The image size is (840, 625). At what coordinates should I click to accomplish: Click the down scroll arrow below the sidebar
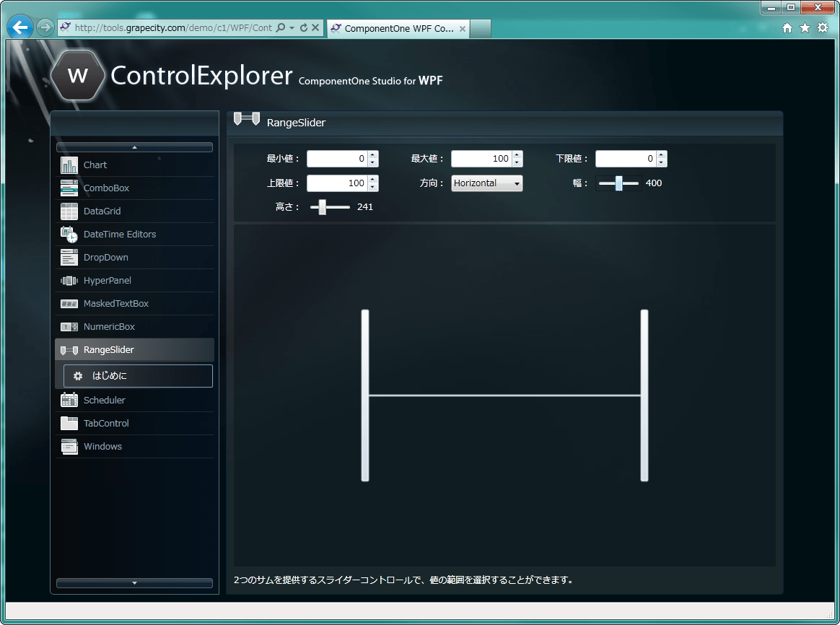[x=134, y=582]
